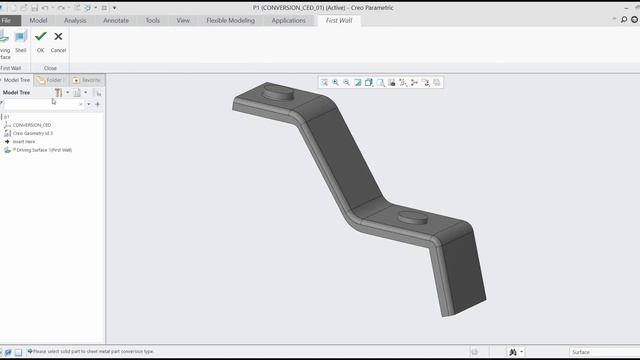The width and height of the screenshot is (640, 360).
Task: Open saved orientations in graphics toolbar
Action: click(x=380, y=82)
